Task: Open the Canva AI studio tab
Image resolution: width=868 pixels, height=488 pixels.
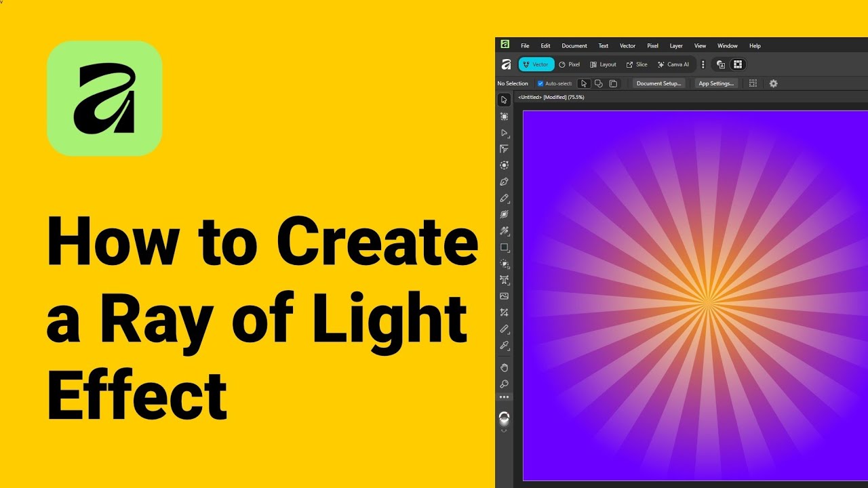Action: pyautogui.click(x=673, y=64)
